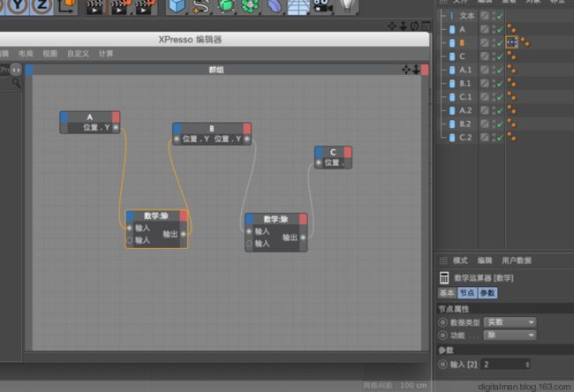Screen dimensions: 574x392
Task: Toggle the Y axis lock icon
Action: [18, 6]
